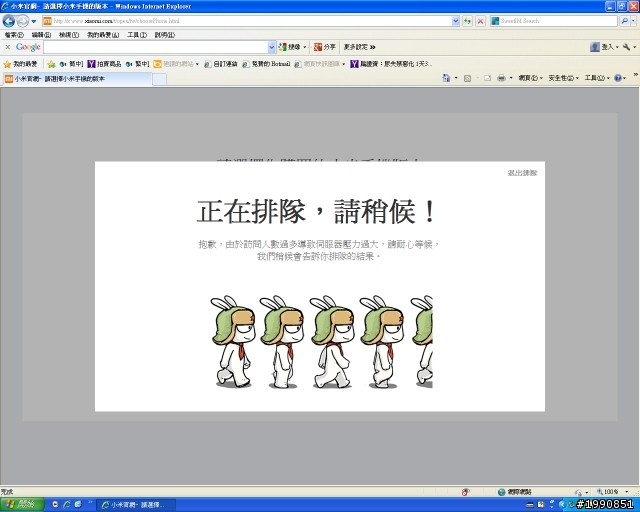Click the browser Forward arrow button
This screenshot has width=640, height=512.
click(x=22, y=21)
